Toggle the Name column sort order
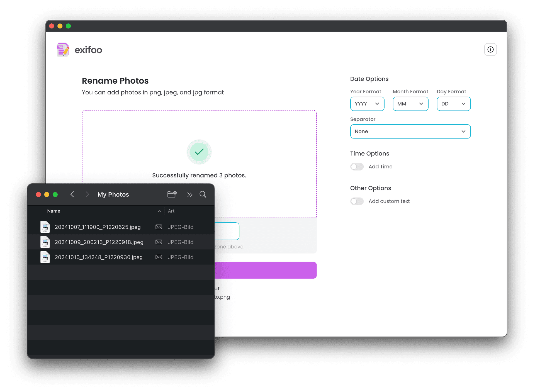Image resolution: width=535 pixels, height=392 pixels. [x=159, y=211]
